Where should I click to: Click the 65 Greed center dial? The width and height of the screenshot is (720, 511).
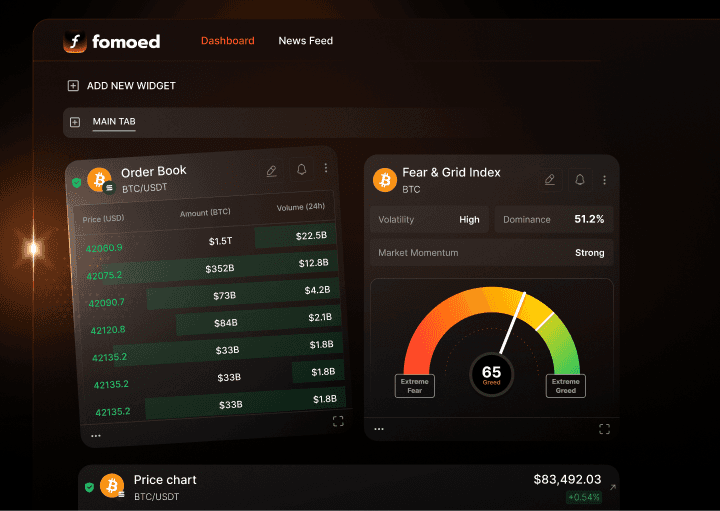[x=491, y=375]
